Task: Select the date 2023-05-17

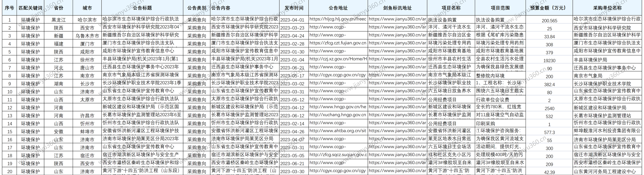Action: pos(292,76)
